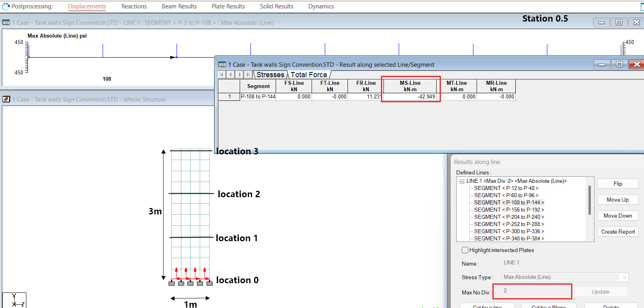Open the Stress Type dropdown
The width and height of the screenshot is (644, 308).
624,277
